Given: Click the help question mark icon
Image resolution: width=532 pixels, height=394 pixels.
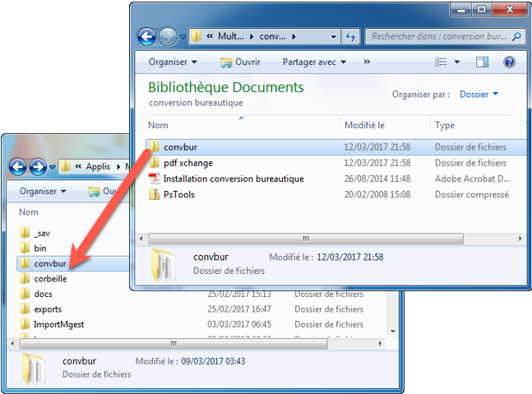Looking at the screenshot, I should [x=509, y=63].
